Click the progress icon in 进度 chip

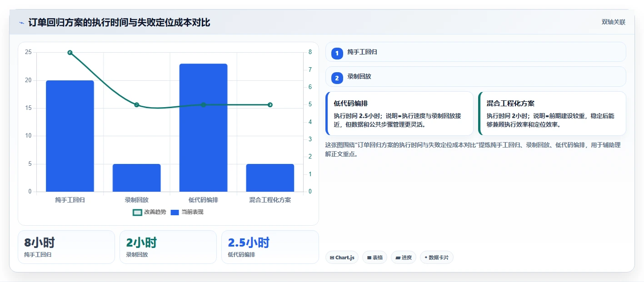click(x=398, y=257)
